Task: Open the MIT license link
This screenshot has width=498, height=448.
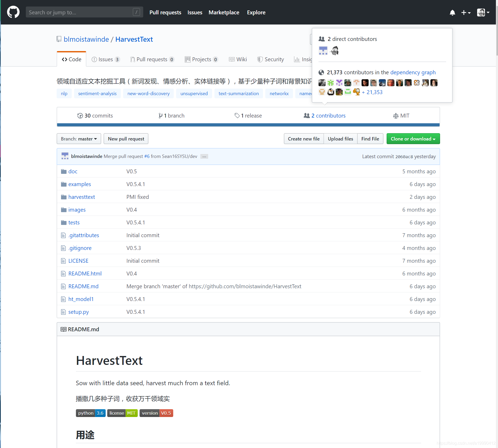Action: pyautogui.click(x=401, y=115)
